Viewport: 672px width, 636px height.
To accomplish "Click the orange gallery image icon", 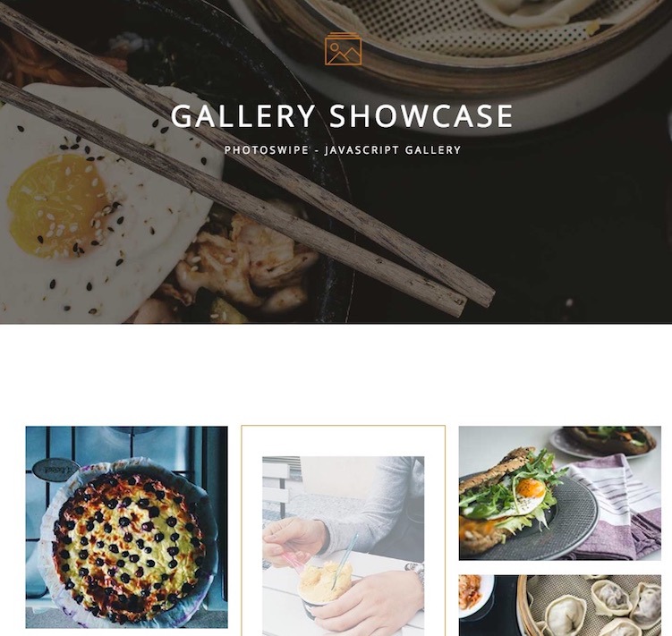I will click(x=343, y=49).
